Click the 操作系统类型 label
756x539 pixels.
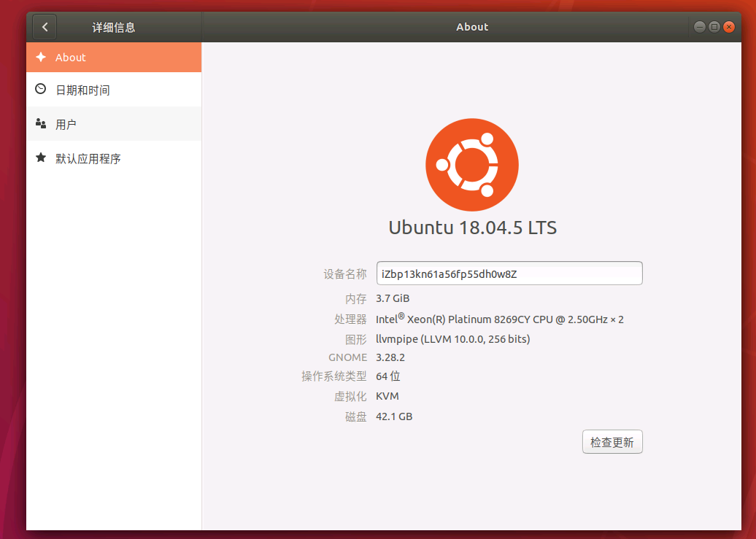[x=334, y=376]
